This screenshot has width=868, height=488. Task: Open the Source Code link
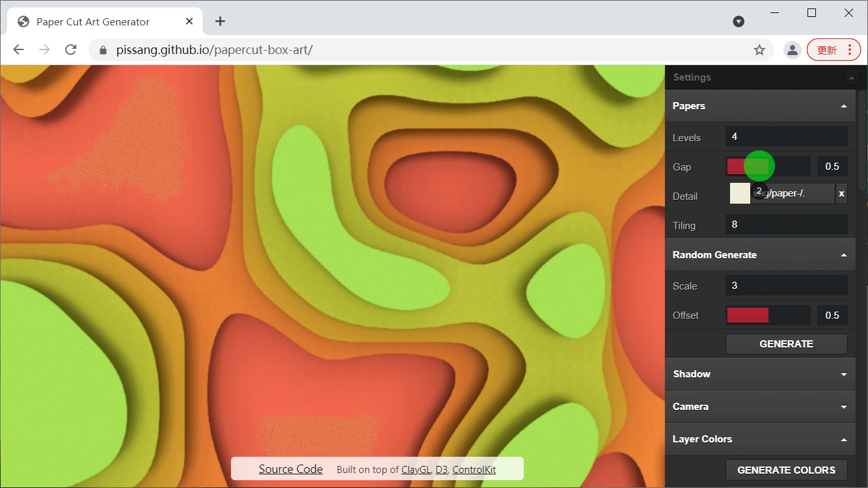click(291, 469)
